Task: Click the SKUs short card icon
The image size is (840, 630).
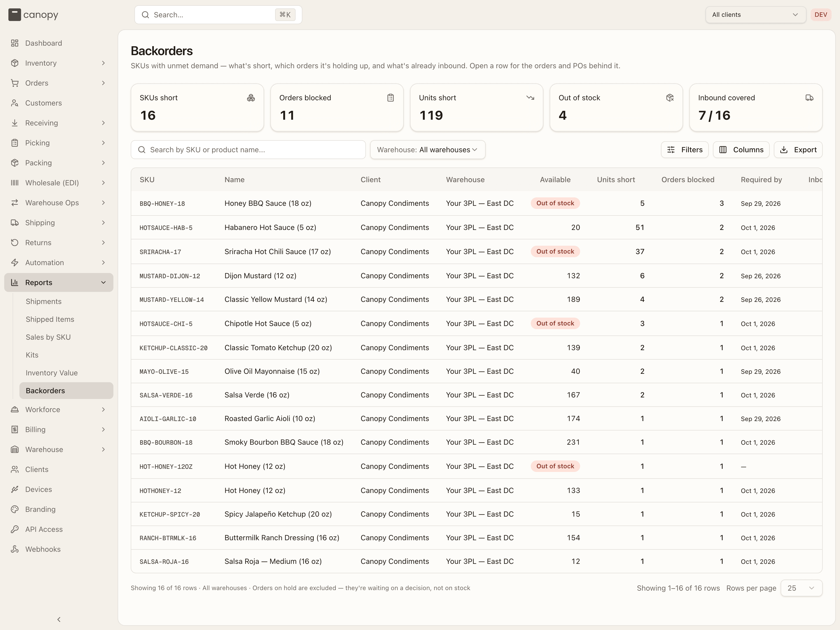Action: pos(251,98)
